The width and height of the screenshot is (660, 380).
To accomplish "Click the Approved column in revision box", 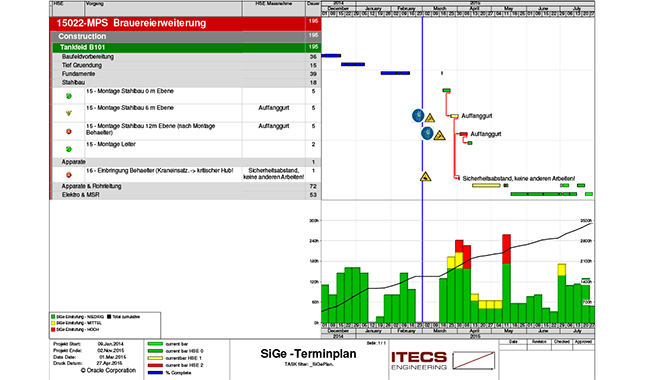I will 583,342.
